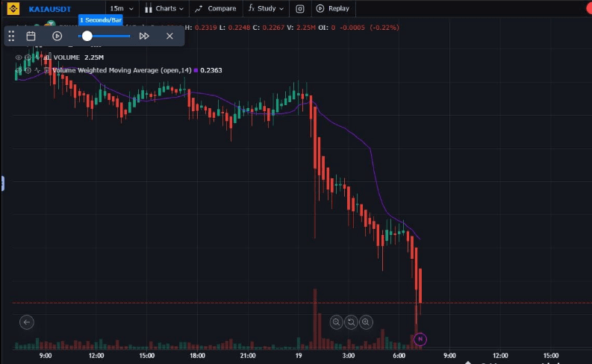The image size is (592, 364).
Task: Click the Compare menu item
Action: (x=216, y=9)
